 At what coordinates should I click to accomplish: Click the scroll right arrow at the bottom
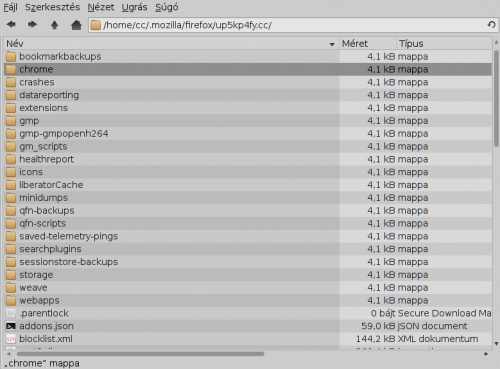[486, 354]
